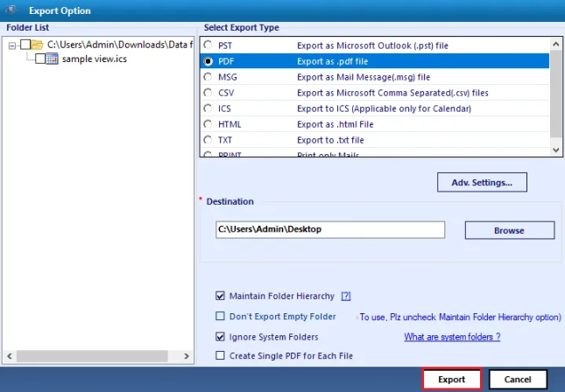
Task: Click the Browse destination button
Action: click(509, 230)
